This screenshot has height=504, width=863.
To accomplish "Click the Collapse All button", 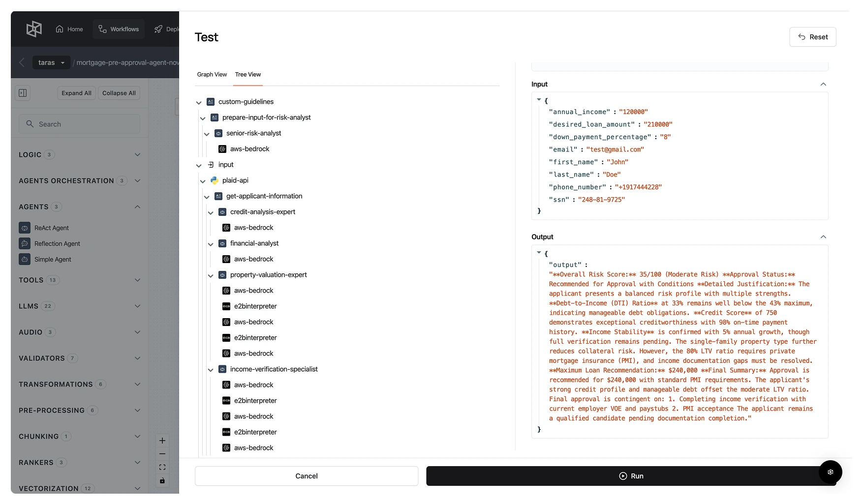I will [x=119, y=93].
